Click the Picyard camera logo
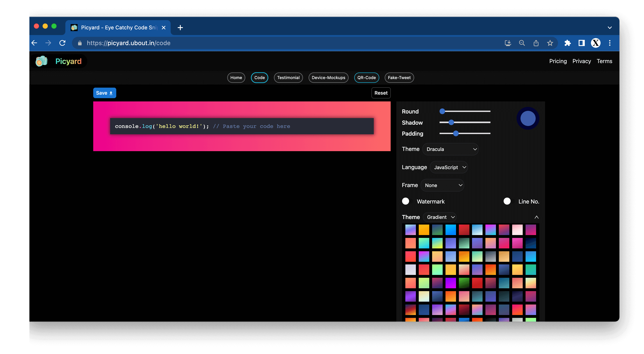The height and width of the screenshot is (354, 644). click(x=41, y=61)
